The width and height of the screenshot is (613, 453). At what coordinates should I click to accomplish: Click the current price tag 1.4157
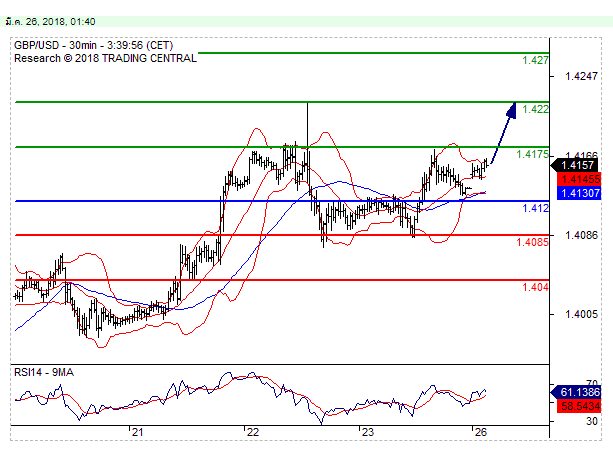[576, 165]
